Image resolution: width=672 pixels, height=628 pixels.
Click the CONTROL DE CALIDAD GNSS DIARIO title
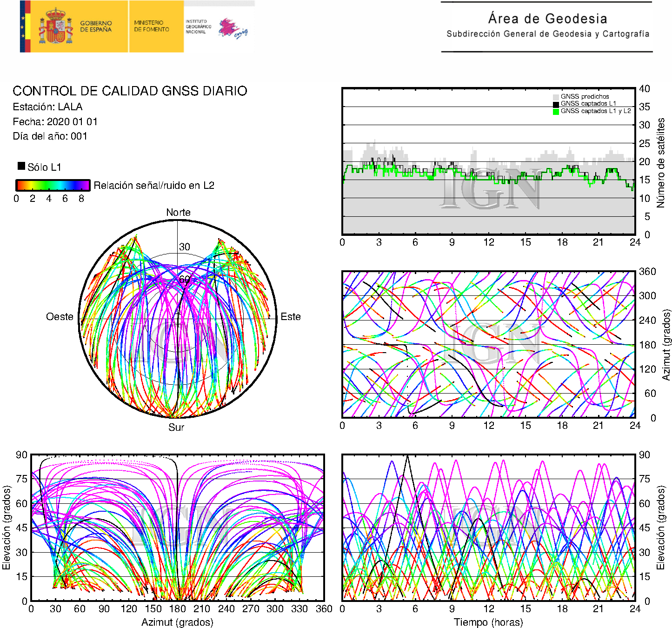click(130, 91)
